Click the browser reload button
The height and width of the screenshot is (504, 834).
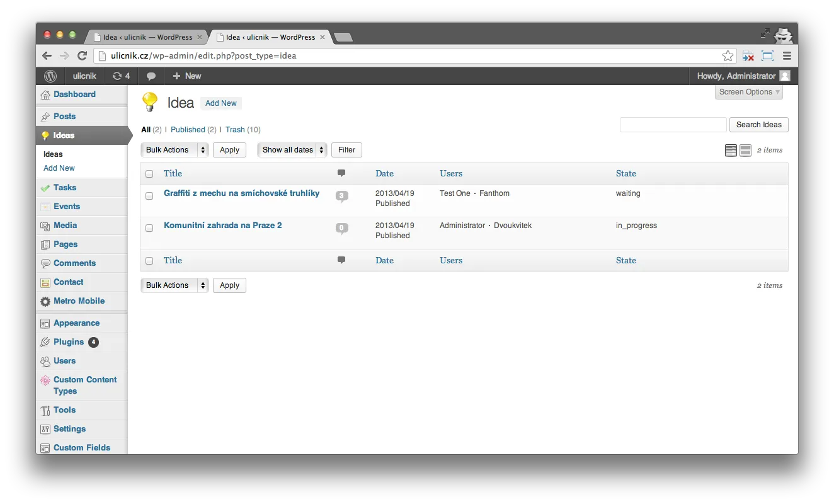[x=82, y=56]
